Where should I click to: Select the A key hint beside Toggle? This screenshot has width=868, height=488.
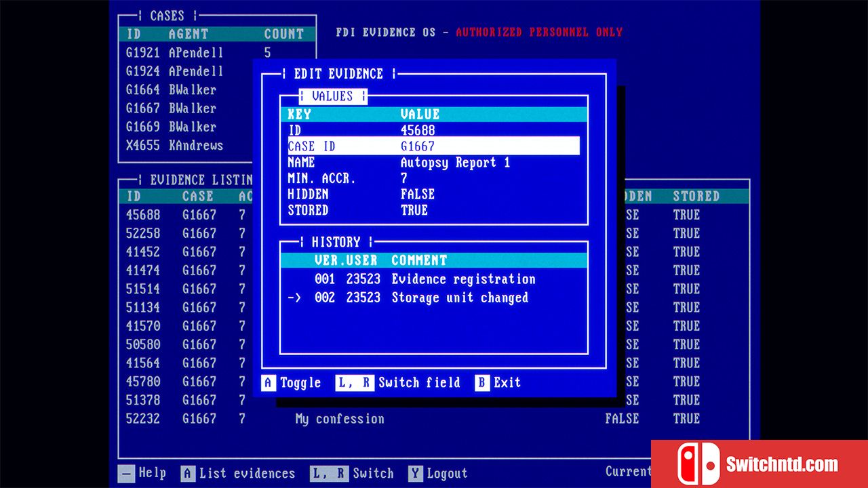[x=269, y=383]
